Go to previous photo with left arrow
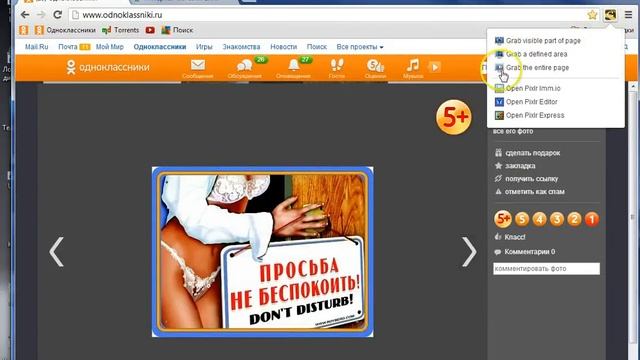The height and width of the screenshot is (360, 640). [56, 252]
